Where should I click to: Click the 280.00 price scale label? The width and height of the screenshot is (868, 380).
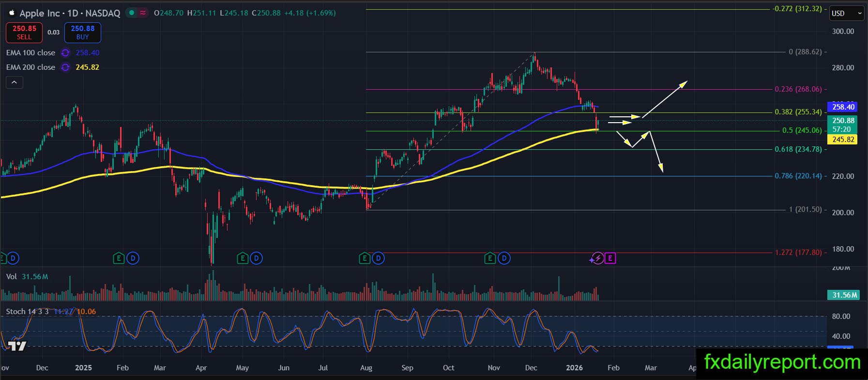843,68
